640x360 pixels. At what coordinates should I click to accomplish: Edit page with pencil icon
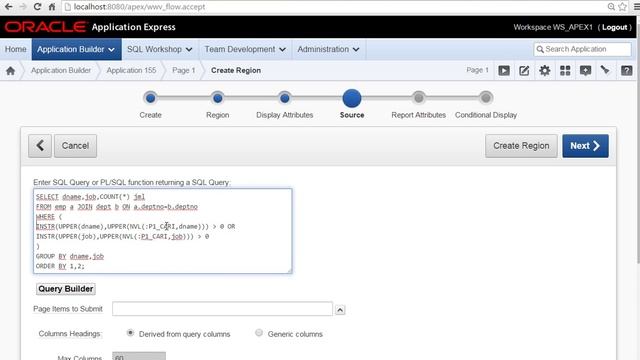pyautogui.click(x=524, y=71)
